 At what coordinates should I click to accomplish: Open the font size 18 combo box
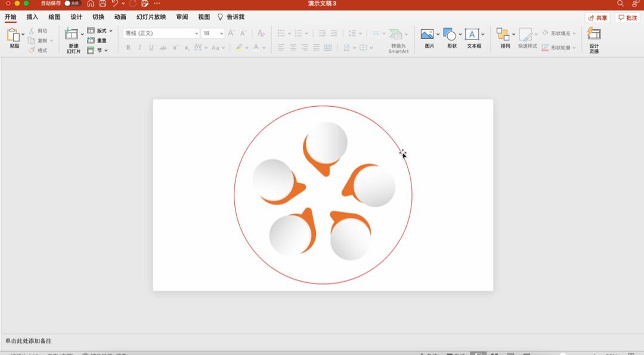pyautogui.click(x=213, y=33)
